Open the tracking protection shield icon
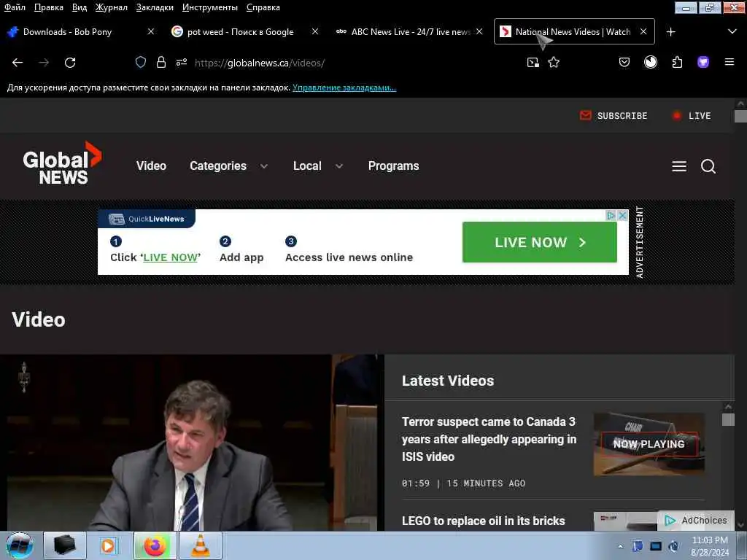Viewport: 747px width, 560px height. pos(141,63)
